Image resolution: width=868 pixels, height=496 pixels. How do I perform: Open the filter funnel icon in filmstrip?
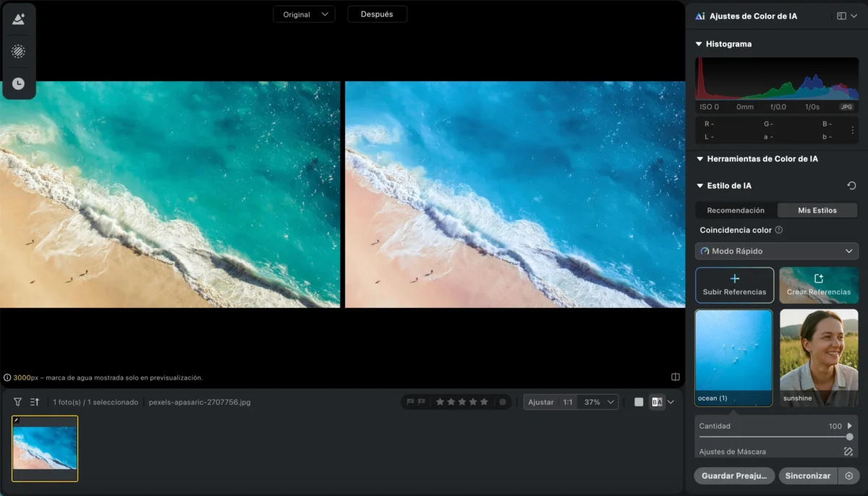click(17, 402)
